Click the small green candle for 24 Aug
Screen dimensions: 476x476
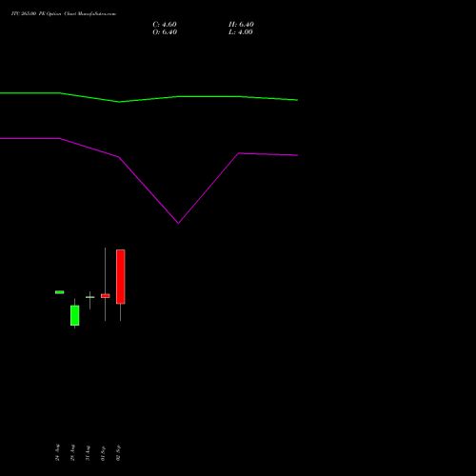tap(60, 292)
